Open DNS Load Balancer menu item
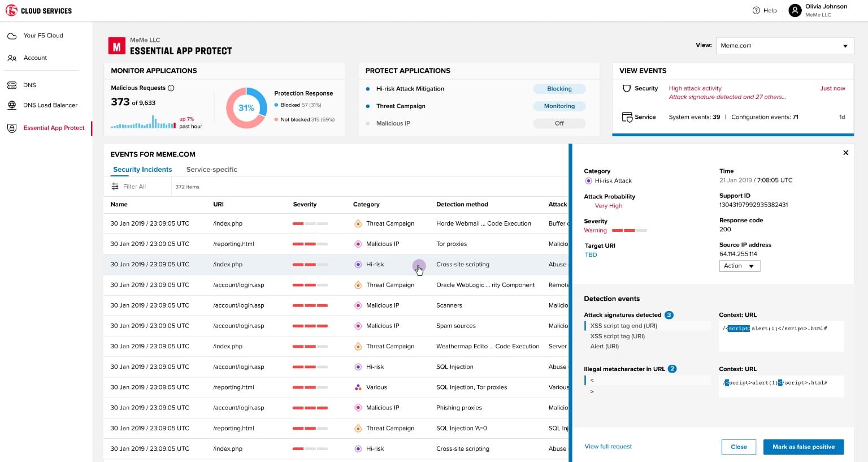 (50, 105)
